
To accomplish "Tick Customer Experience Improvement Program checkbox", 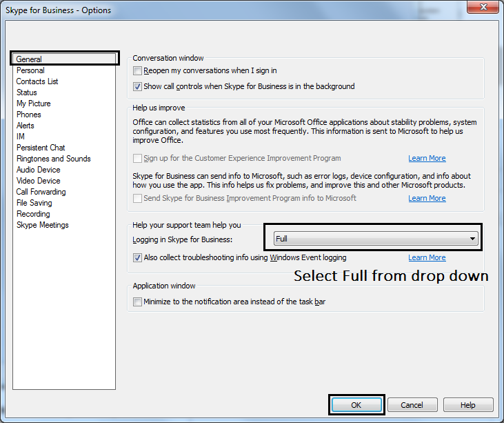I will tap(138, 158).
